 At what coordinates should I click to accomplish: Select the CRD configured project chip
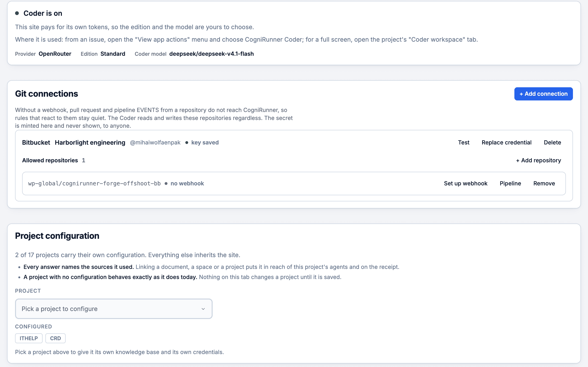pos(55,338)
